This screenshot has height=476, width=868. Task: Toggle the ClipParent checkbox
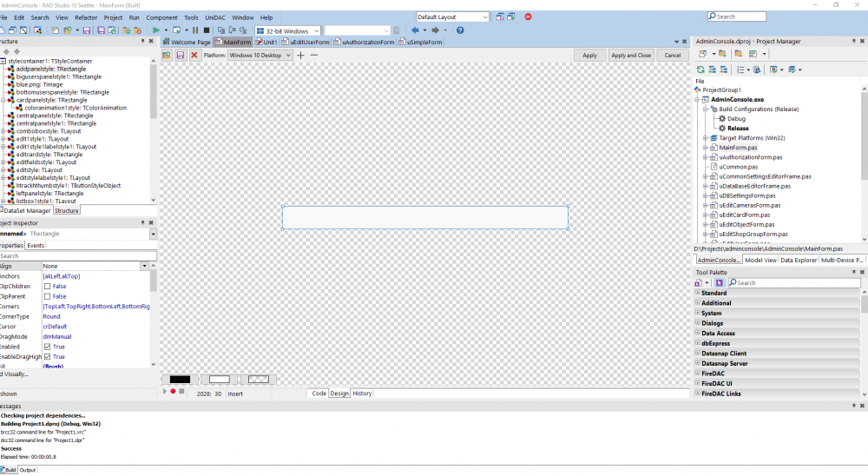(47, 296)
